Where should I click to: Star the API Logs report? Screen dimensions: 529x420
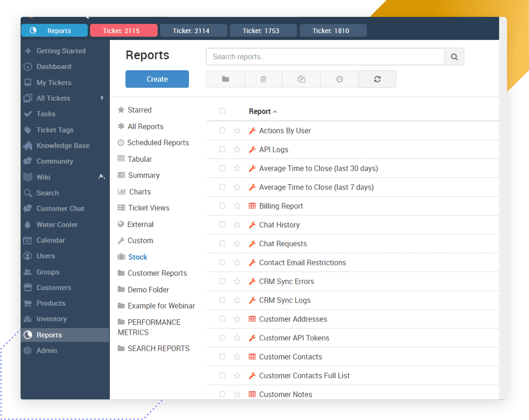coord(237,150)
